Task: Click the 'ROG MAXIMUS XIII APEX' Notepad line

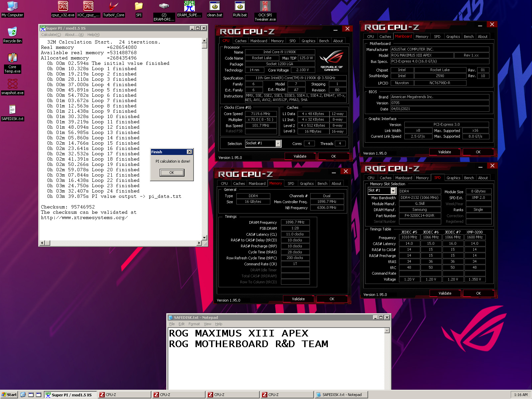Action: (x=238, y=333)
